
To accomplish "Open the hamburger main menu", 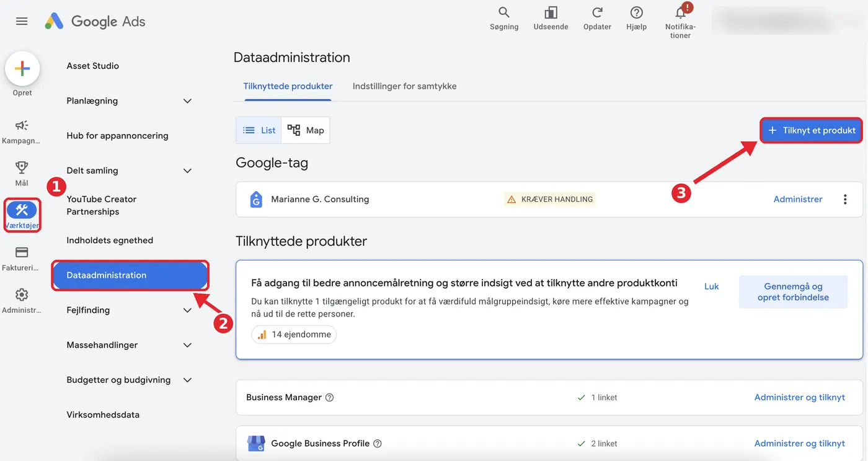I will click(x=22, y=21).
